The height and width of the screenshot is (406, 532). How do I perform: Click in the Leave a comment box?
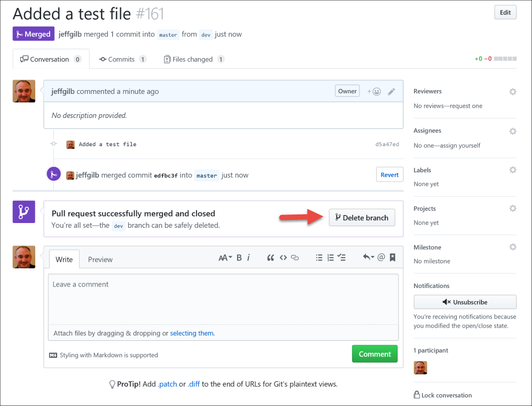click(223, 299)
